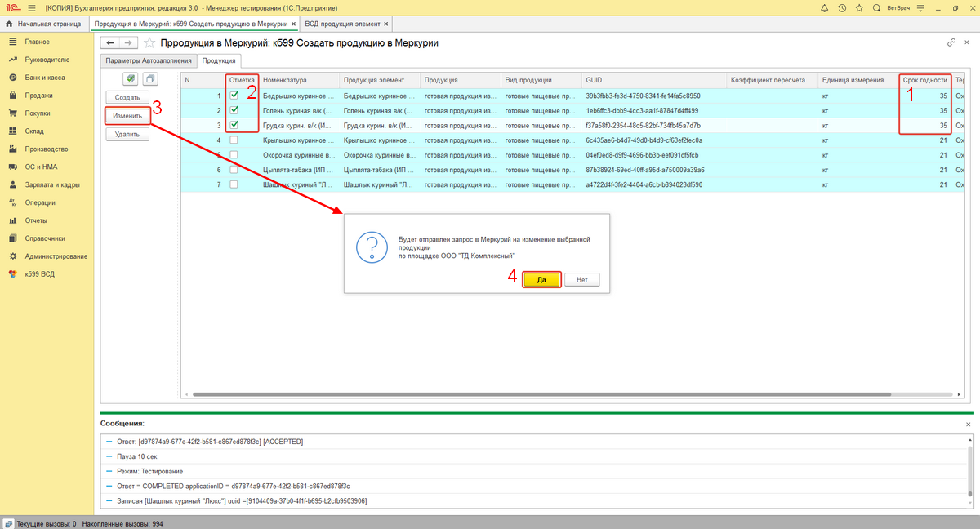
Task: Uncheck the Голень куриная row checkbox
Action: pyautogui.click(x=234, y=110)
